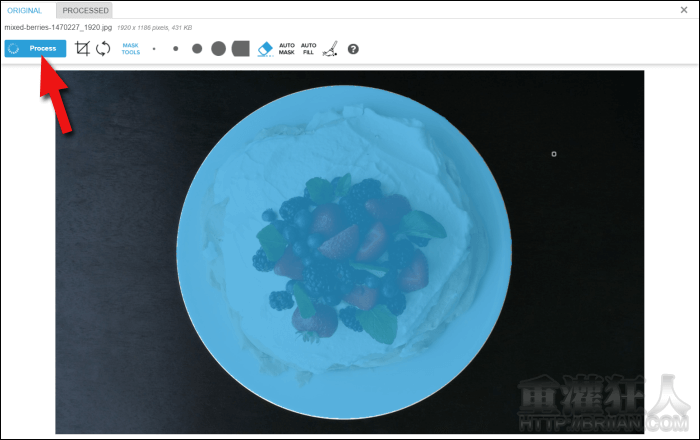This screenshot has width=700, height=440.
Task: Click the dark background left of plate
Action: coord(110,250)
